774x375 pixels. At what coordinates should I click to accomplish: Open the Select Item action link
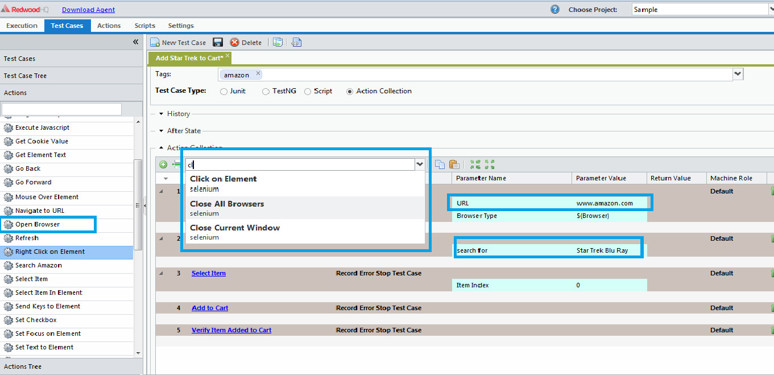209,273
